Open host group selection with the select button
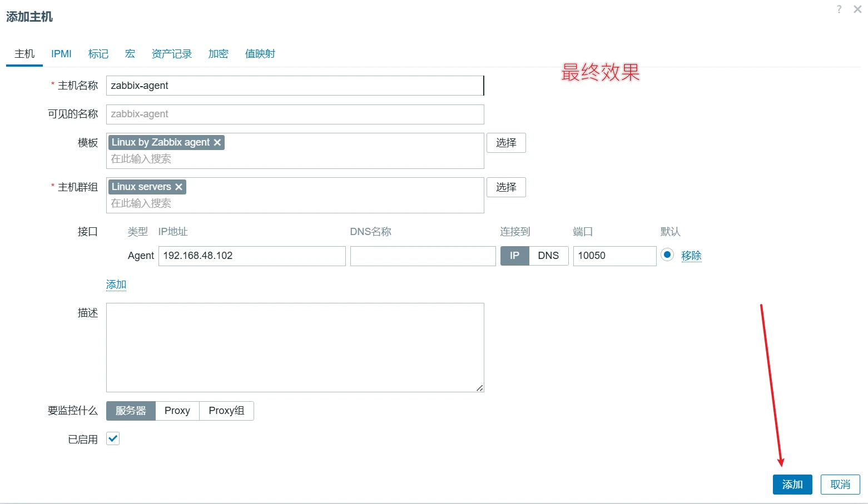The height and width of the screenshot is (504, 868). pyautogui.click(x=505, y=187)
